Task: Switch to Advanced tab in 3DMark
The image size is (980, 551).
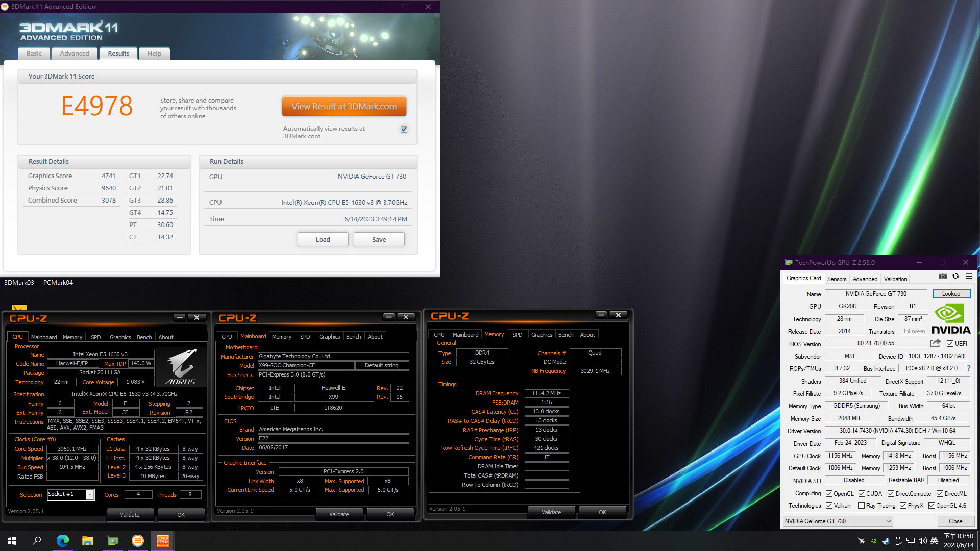Action: tap(75, 54)
